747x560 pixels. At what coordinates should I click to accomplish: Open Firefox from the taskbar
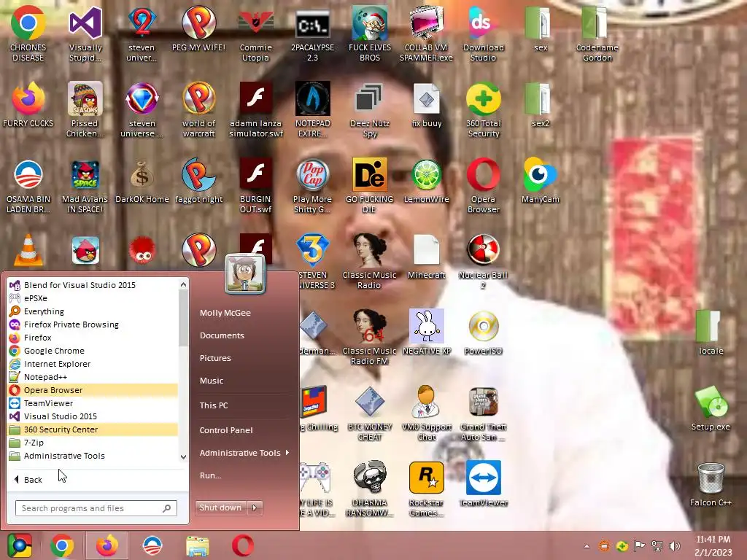(107, 545)
